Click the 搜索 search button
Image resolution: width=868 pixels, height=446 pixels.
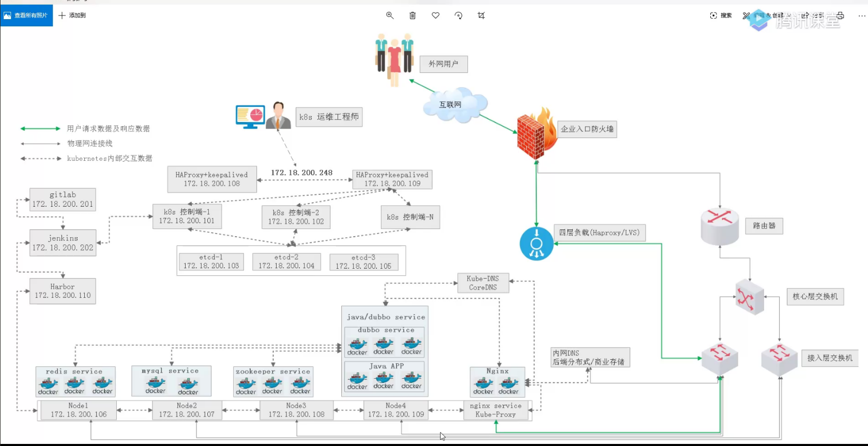pyautogui.click(x=721, y=16)
